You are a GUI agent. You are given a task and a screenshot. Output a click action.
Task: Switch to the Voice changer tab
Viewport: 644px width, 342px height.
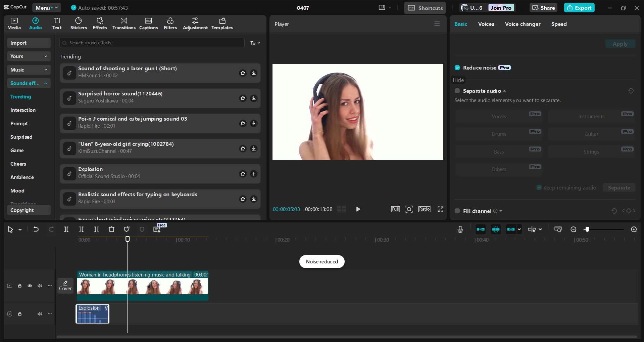(x=522, y=24)
